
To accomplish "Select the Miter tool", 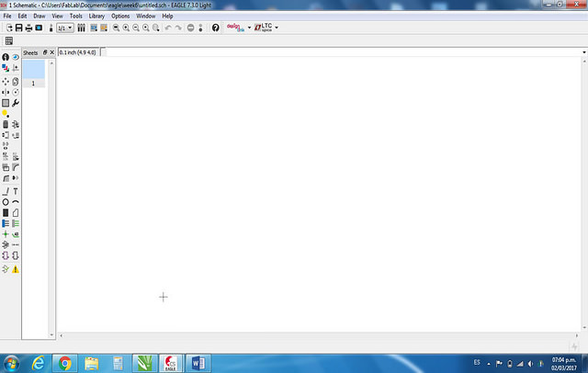I will click(16, 167).
